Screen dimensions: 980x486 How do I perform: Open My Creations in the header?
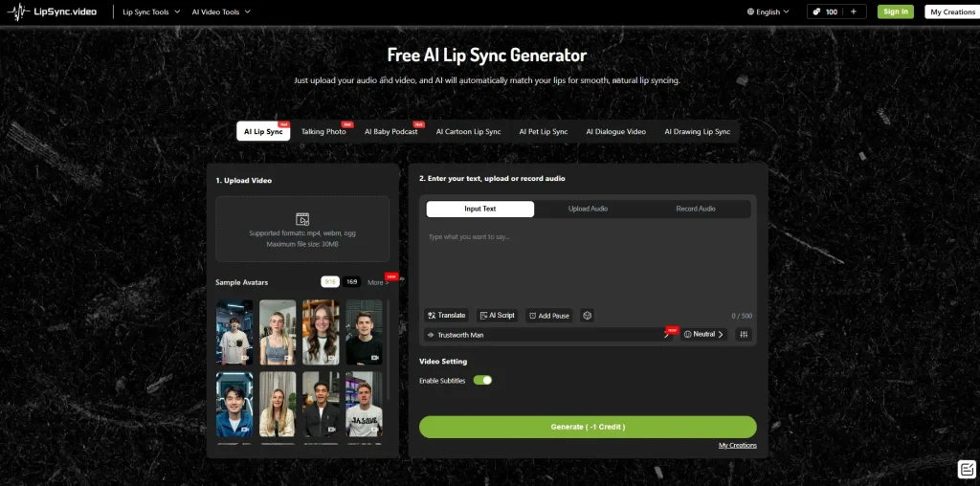tap(952, 11)
